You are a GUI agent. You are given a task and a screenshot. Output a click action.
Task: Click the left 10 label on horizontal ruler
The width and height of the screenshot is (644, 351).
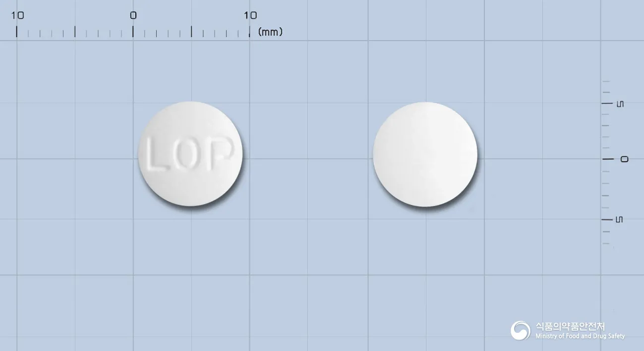click(17, 15)
